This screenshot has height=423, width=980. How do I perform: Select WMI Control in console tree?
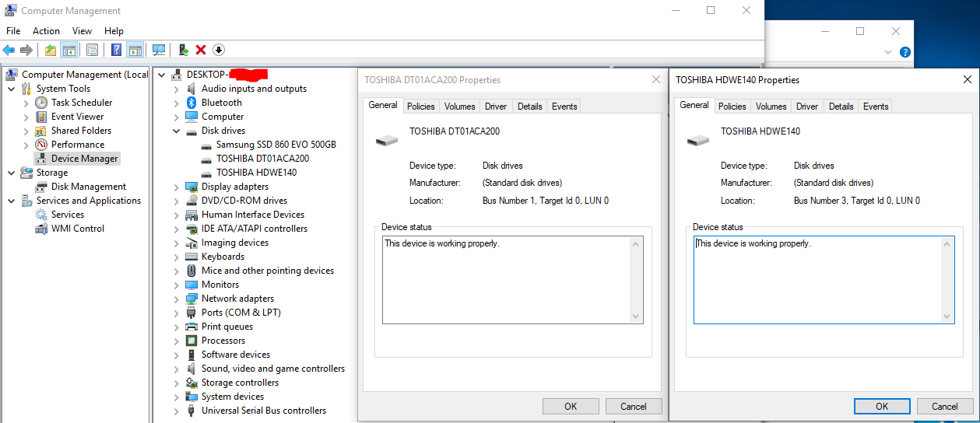[77, 229]
